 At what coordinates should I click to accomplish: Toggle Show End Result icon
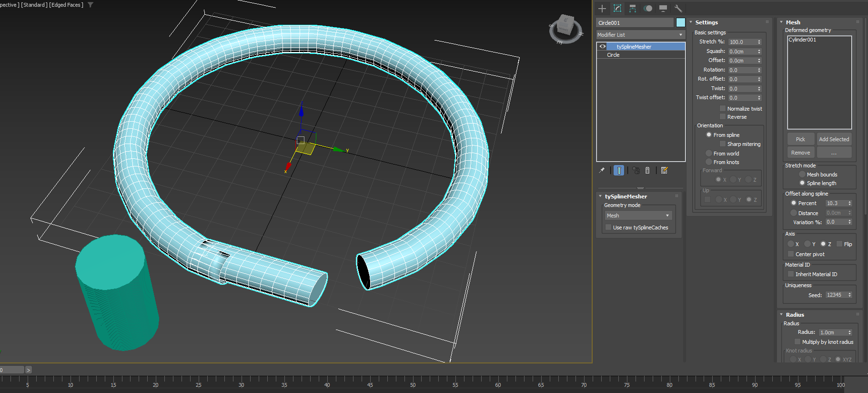pyautogui.click(x=619, y=170)
